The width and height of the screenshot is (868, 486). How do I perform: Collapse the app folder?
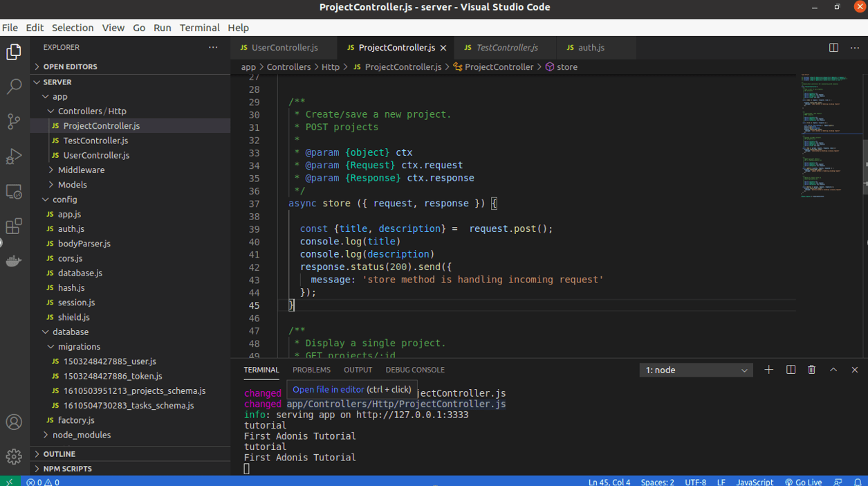(x=130, y=96)
